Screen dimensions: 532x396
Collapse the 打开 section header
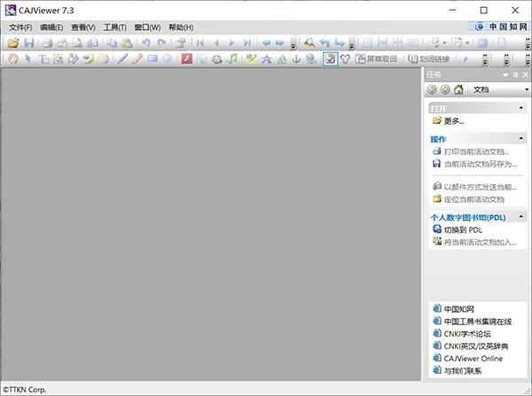click(x=523, y=108)
